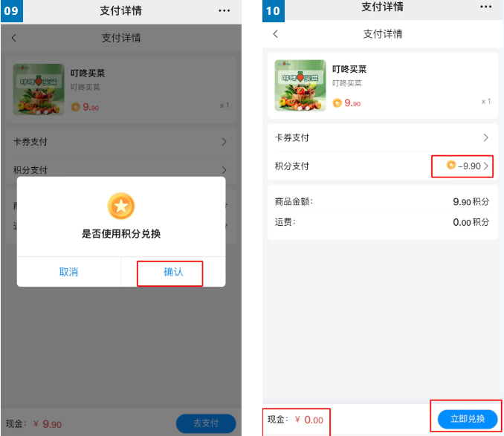Confirm points exchange with 确认
Viewport: 504px width, 436px height.
point(173,272)
